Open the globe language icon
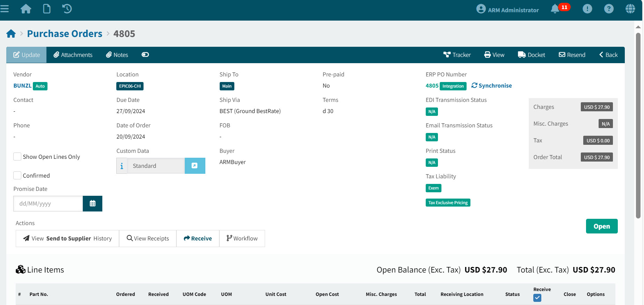Screen dimensions: 644x305 (x=630, y=9)
